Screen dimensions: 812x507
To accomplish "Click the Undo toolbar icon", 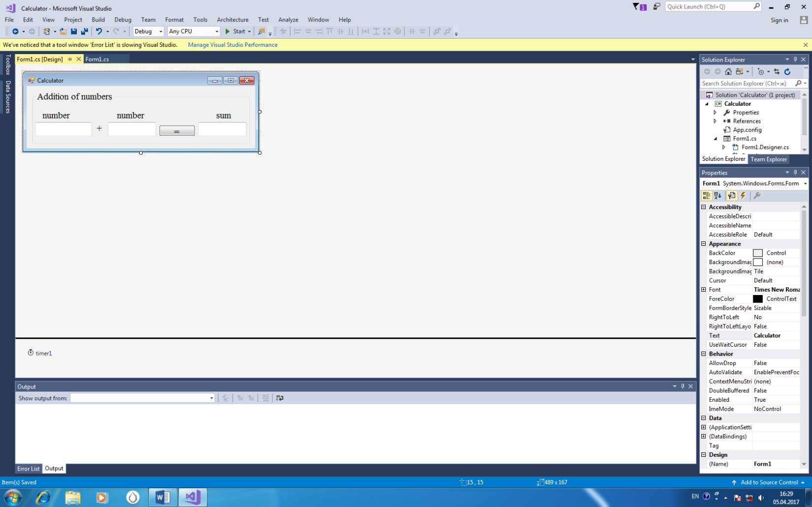I will [99, 31].
